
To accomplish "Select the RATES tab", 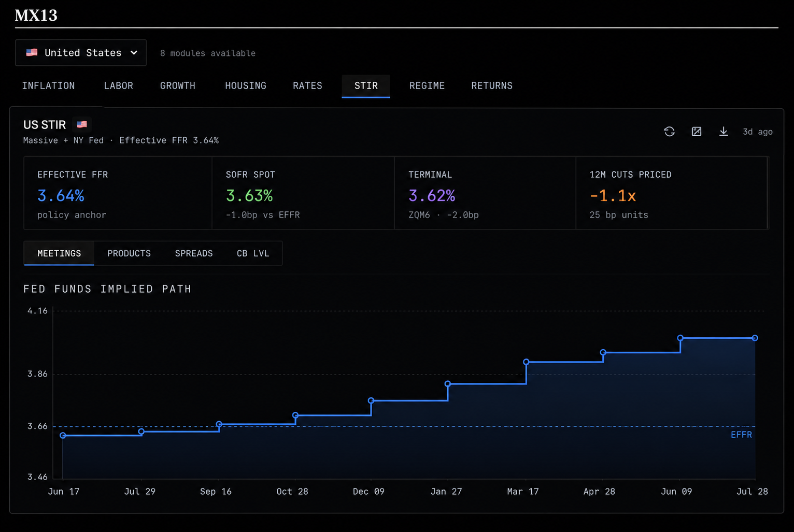I will click(307, 85).
